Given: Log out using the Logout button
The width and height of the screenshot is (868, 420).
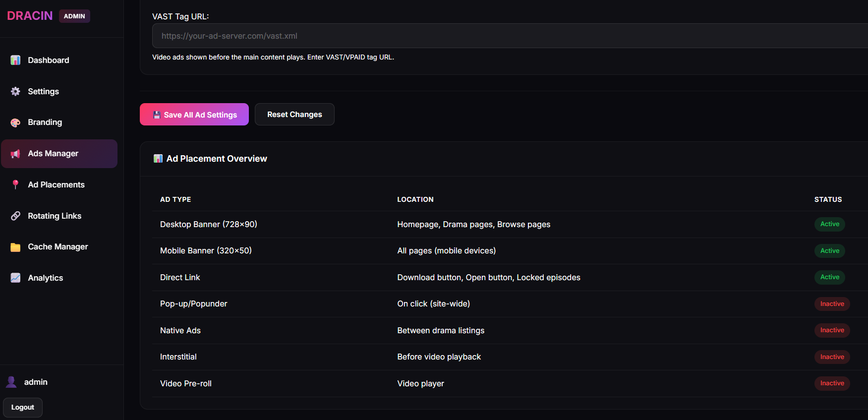Looking at the screenshot, I should click(x=23, y=408).
